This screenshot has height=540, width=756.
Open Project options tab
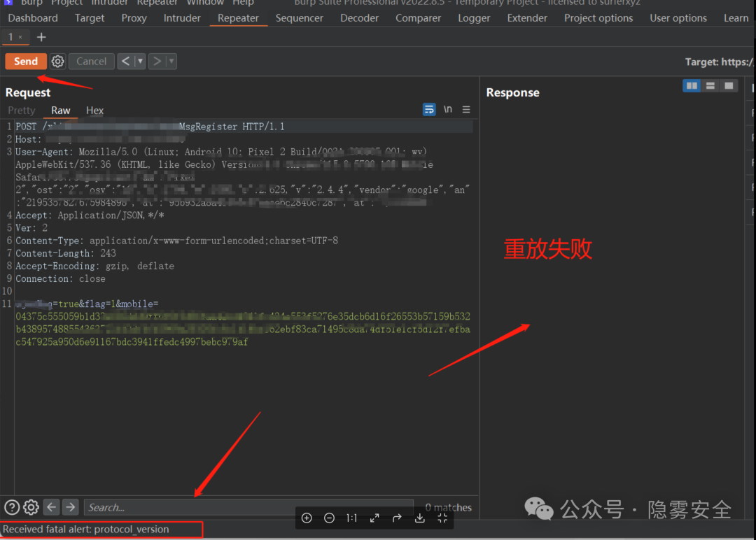coord(598,17)
